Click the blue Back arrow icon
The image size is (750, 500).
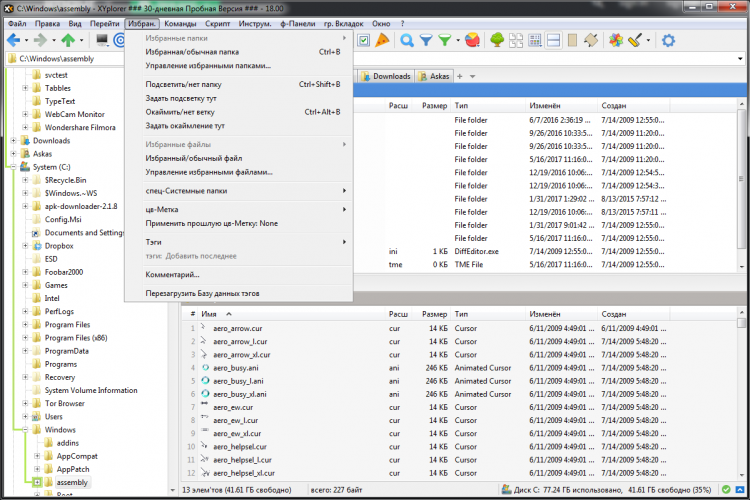pos(13,40)
